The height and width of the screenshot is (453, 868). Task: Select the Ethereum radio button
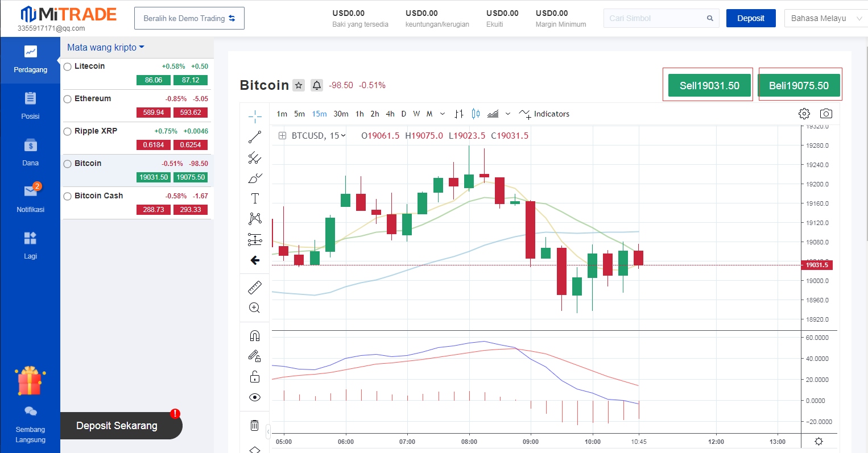[68, 99]
